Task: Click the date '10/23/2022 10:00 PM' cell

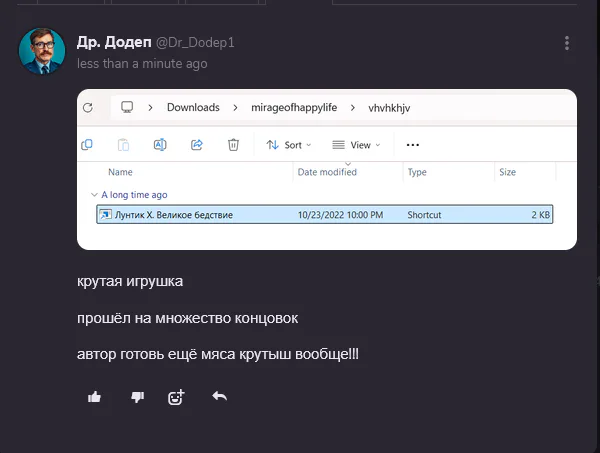Action: click(340, 215)
